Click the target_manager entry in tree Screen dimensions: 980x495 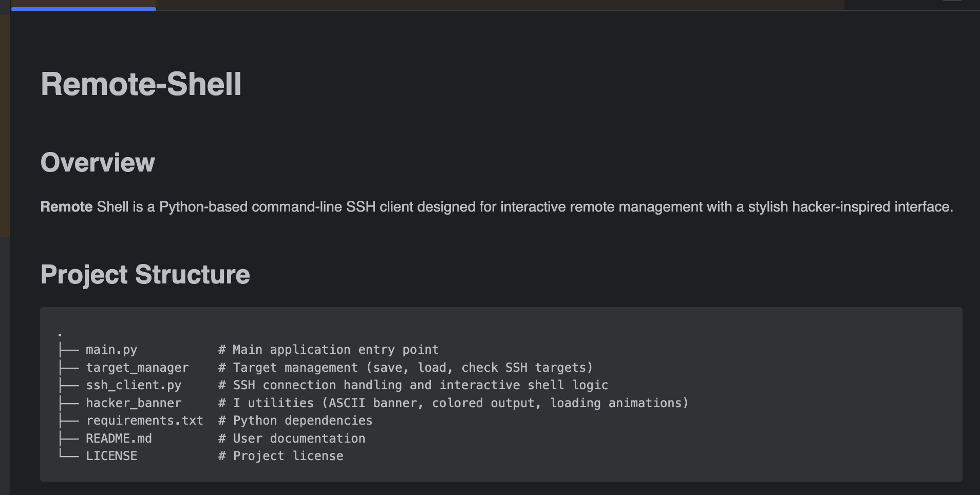coord(137,368)
